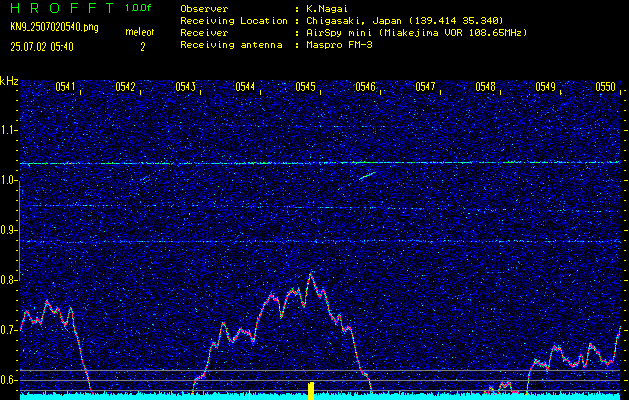The height and width of the screenshot is (400, 629).
Task: Click the 1.0 frequency axis label
Action: (x=8, y=181)
